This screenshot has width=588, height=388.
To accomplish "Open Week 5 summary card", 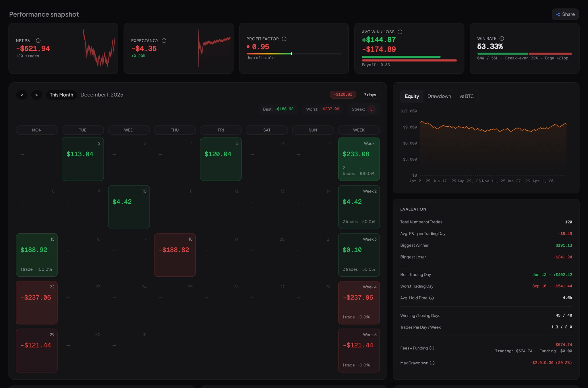I will click(x=359, y=350).
